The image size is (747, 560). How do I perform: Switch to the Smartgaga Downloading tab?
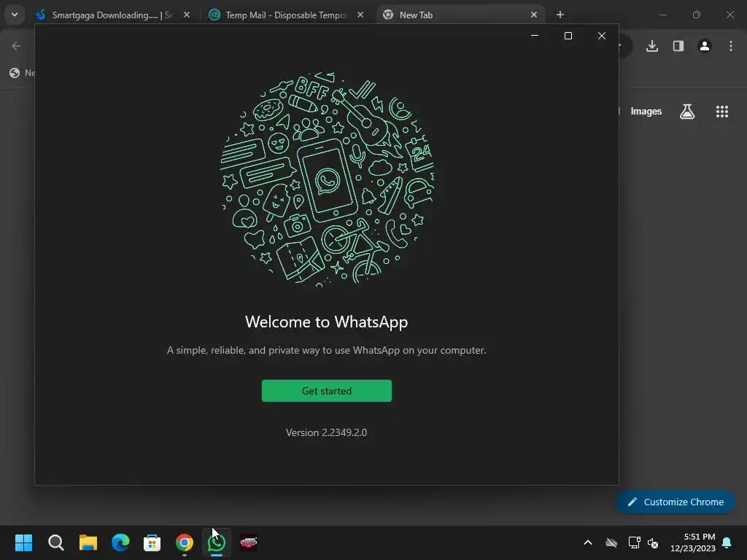click(x=112, y=15)
